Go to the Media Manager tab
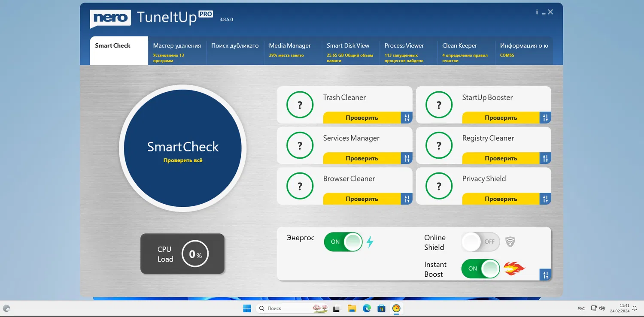644x317 pixels. (x=293, y=51)
